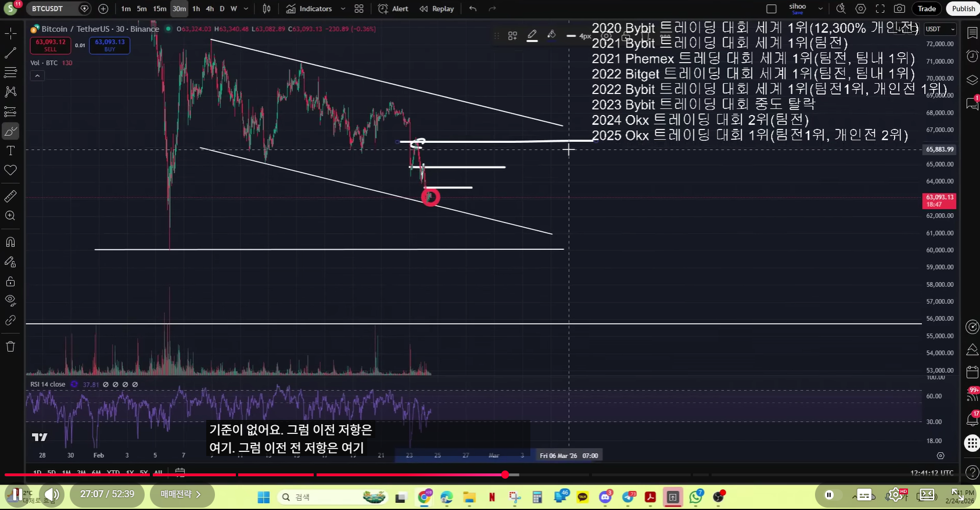Toggle magnet mode in left toolbar
Image resolution: width=980 pixels, height=510 pixels.
click(10, 242)
